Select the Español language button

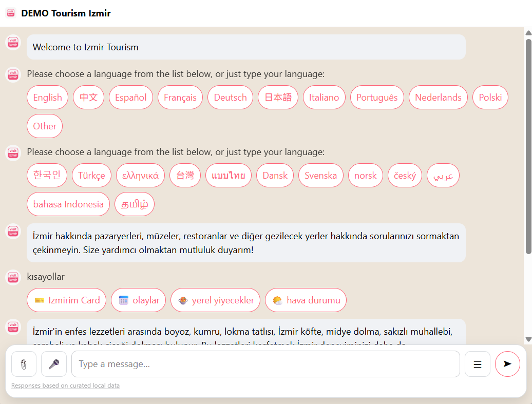click(x=130, y=98)
